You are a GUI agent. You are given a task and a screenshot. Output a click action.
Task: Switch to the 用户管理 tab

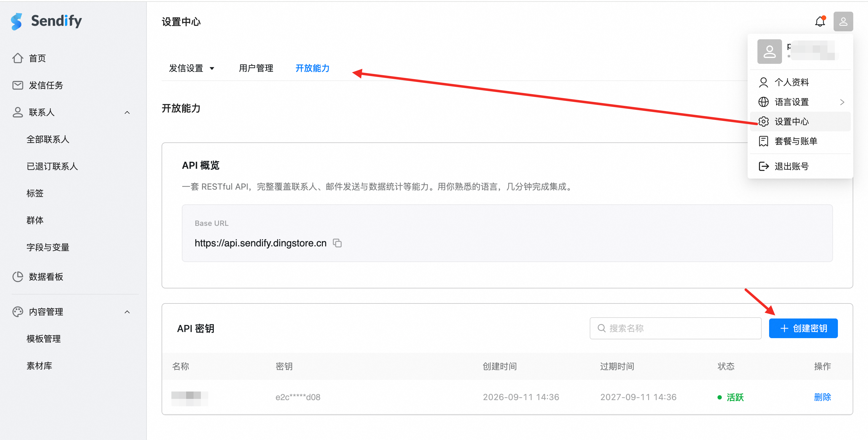(256, 68)
